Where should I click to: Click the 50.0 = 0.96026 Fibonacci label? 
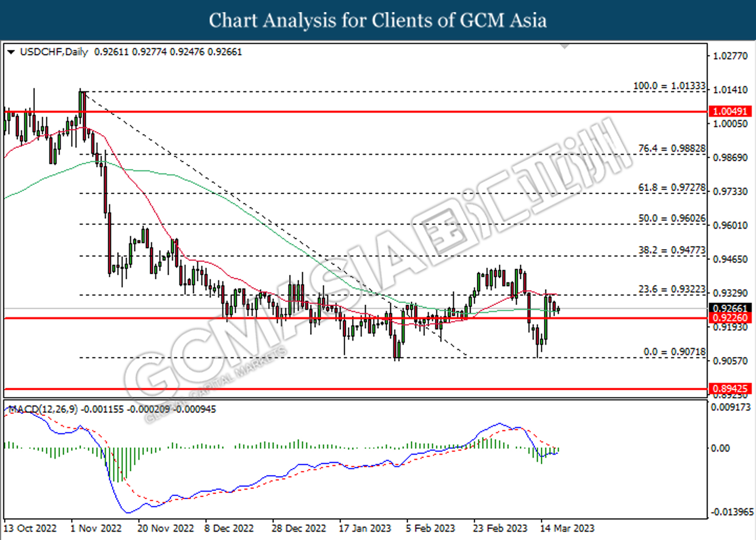pyautogui.click(x=671, y=218)
